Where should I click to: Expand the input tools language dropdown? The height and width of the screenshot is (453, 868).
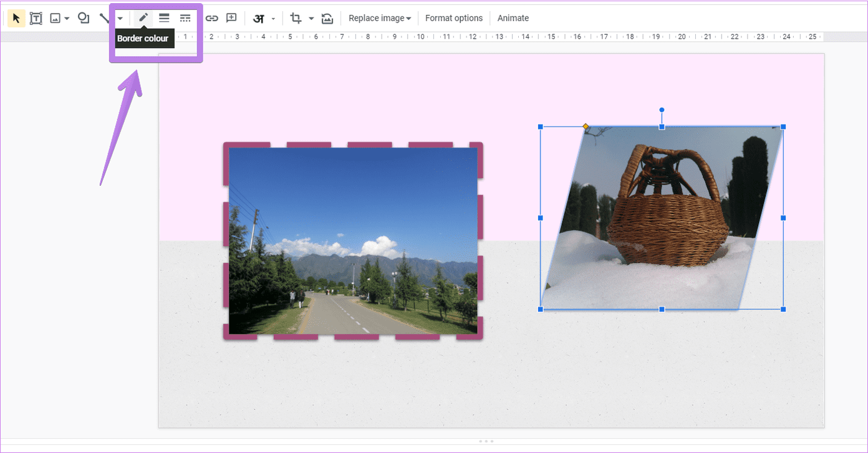(x=273, y=19)
